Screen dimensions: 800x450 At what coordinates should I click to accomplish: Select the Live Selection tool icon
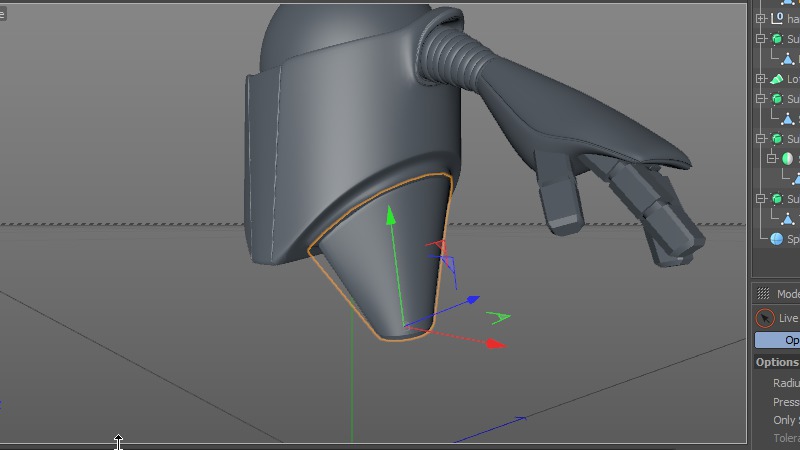[x=765, y=318]
